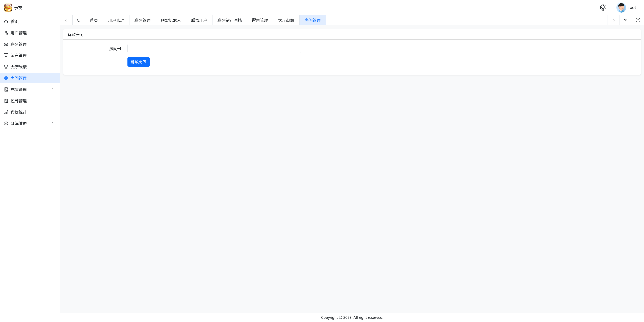Click the blue 解散房间 button
The width and height of the screenshot is (644, 322).
click(x=139, y=62)
